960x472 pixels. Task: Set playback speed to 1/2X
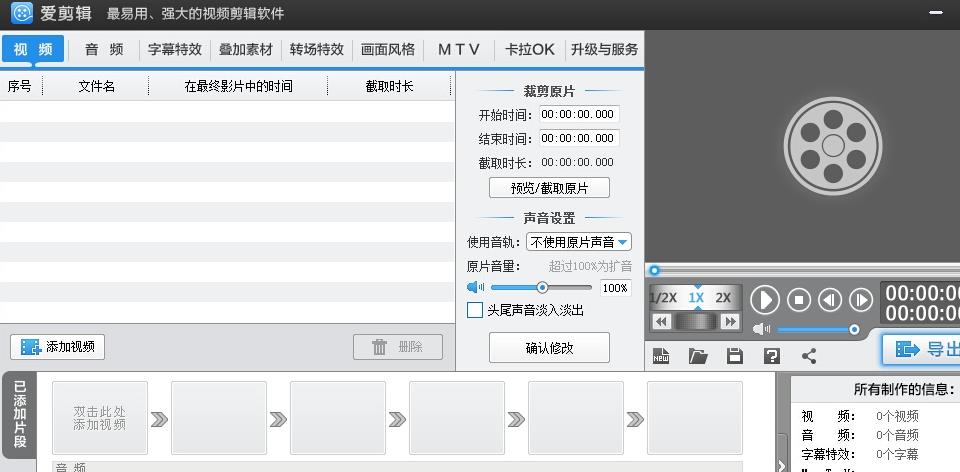(663, 298)
